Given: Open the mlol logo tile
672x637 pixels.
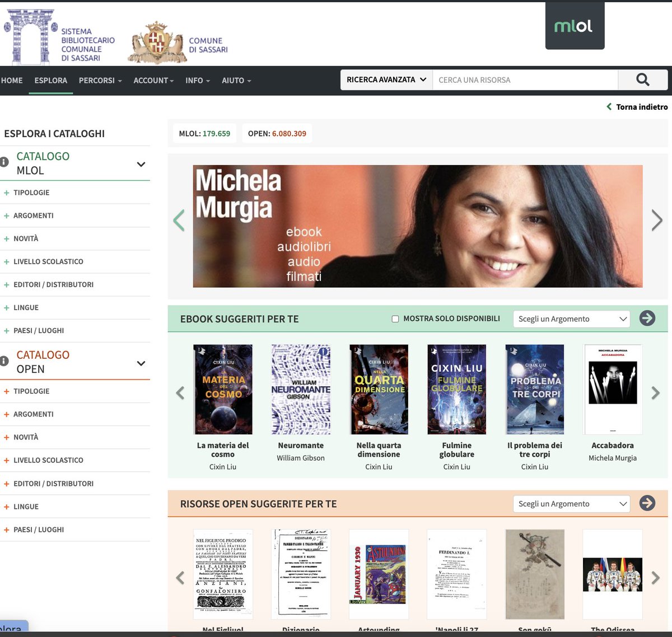Looking at the screenshot, I should click(x=575, y=26).
